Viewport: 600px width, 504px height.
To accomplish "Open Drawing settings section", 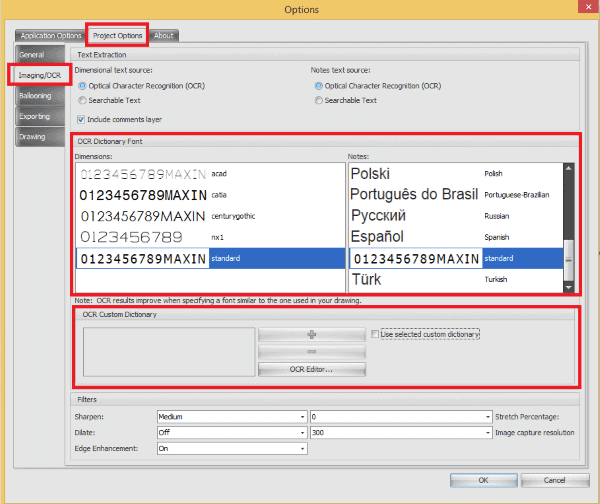I will point(40,137).
